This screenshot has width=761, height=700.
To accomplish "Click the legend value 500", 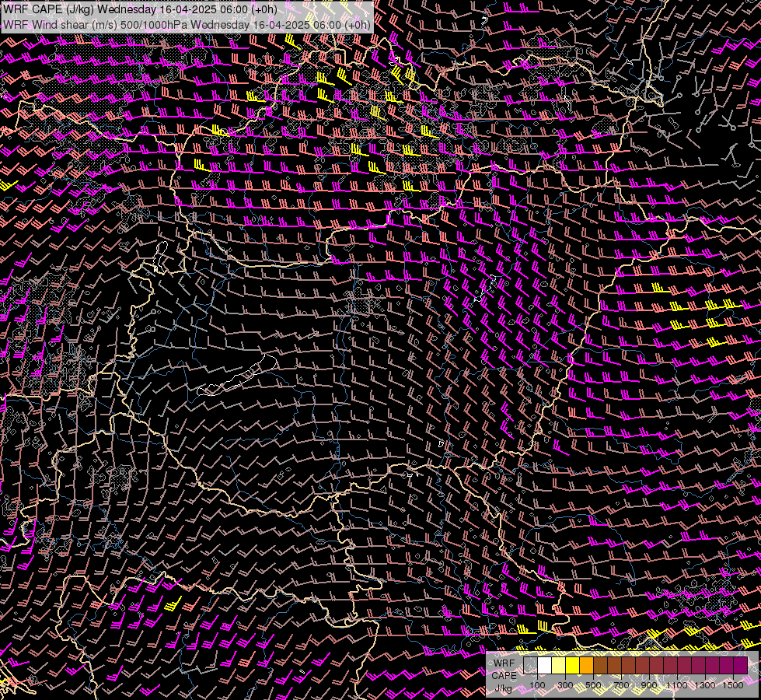I will (x=593, y=685).
